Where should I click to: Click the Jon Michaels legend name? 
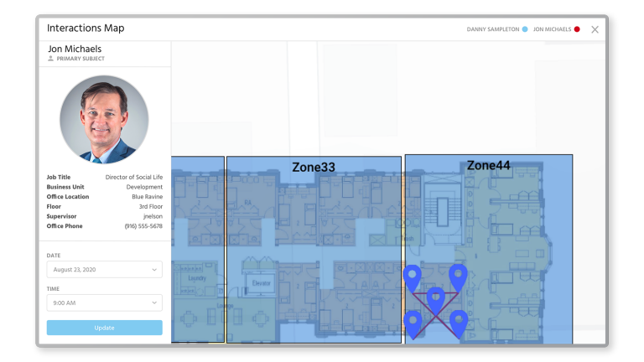click(552, 29)
